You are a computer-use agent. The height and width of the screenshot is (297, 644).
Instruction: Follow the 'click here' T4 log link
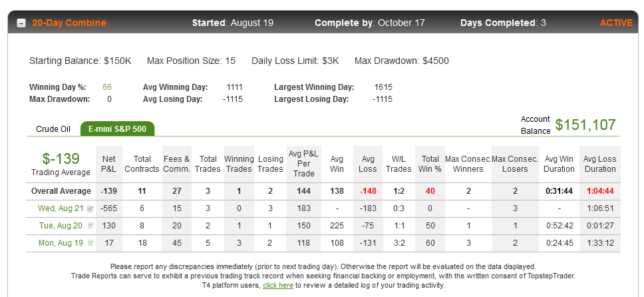(278, 285)
